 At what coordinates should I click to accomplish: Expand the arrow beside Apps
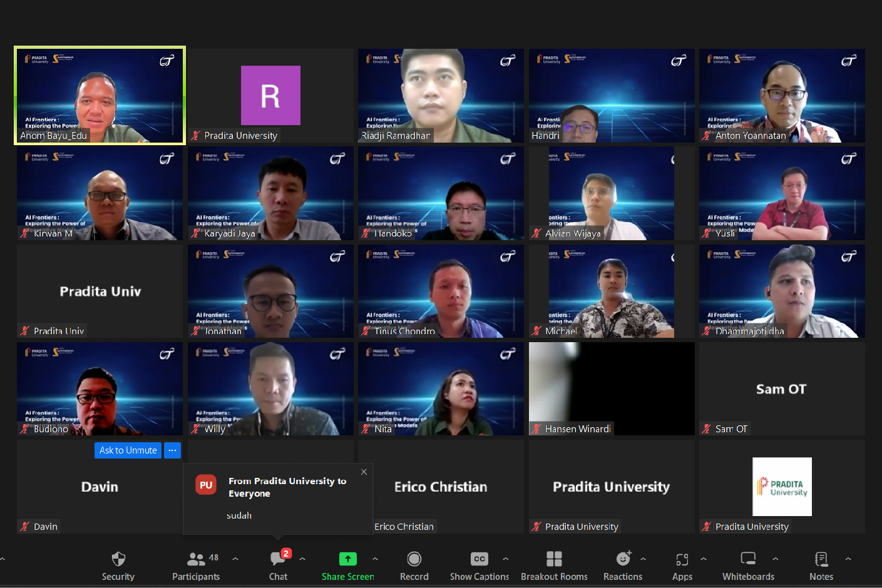[x=704, y=559]
